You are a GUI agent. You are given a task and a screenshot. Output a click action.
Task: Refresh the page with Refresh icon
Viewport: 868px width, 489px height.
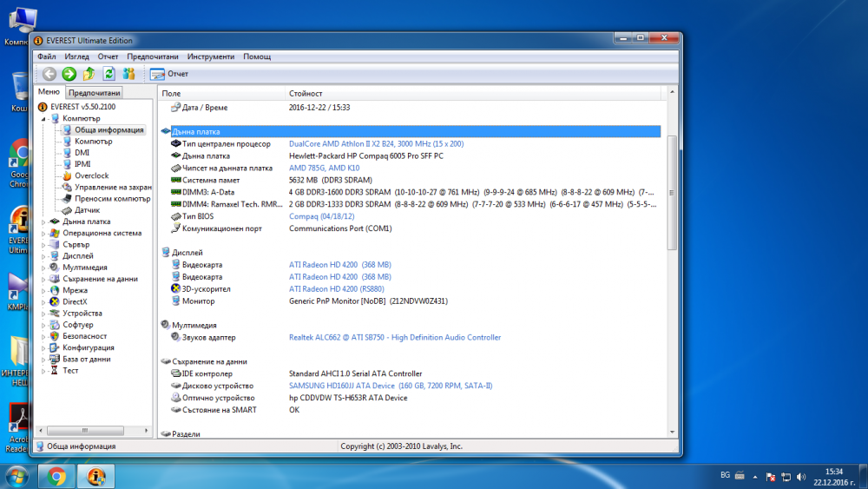[109, 74]
